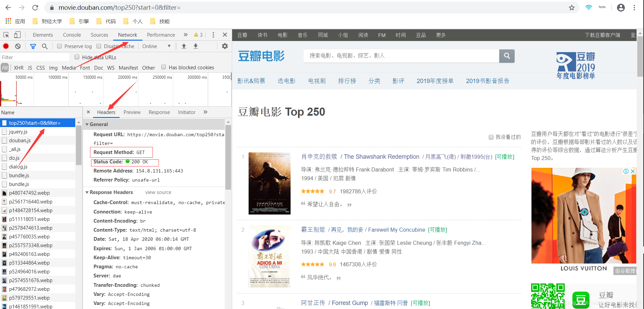Bookmark this page with star icon

572,7
